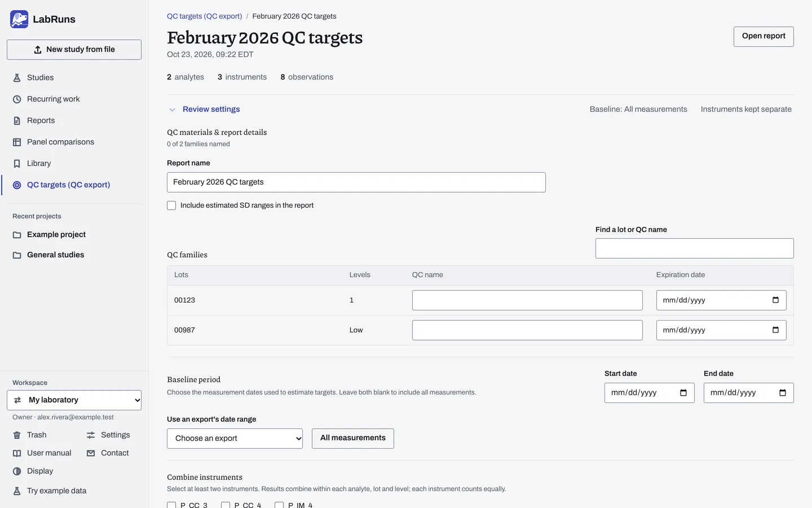Click the "2 analytes" count text
This screenshot has width=812, height=508.
point(186,77)
